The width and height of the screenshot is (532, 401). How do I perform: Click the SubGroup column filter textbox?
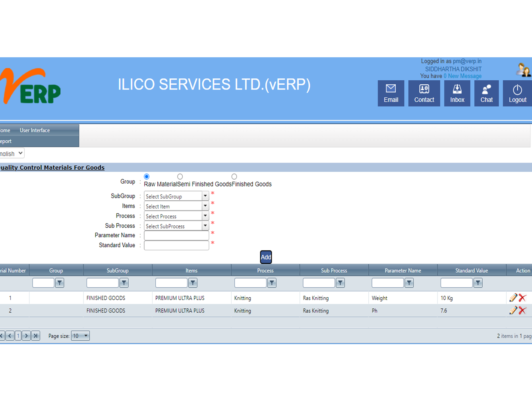click(103, 283)
